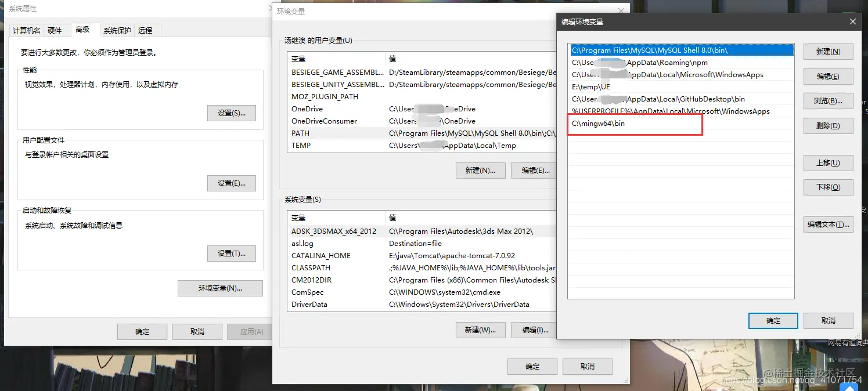Click 值 column header in system variables
The image size is (868, 391).
tap(471, 218)
